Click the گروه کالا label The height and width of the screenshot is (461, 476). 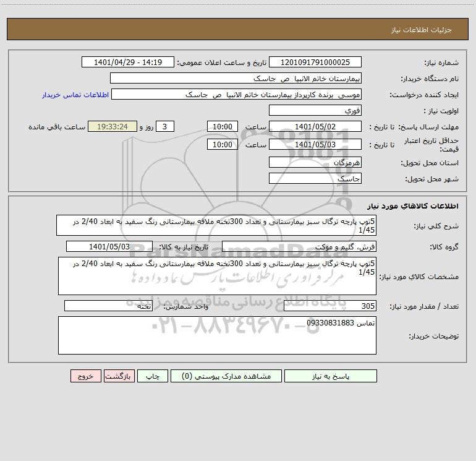(444, 247)
